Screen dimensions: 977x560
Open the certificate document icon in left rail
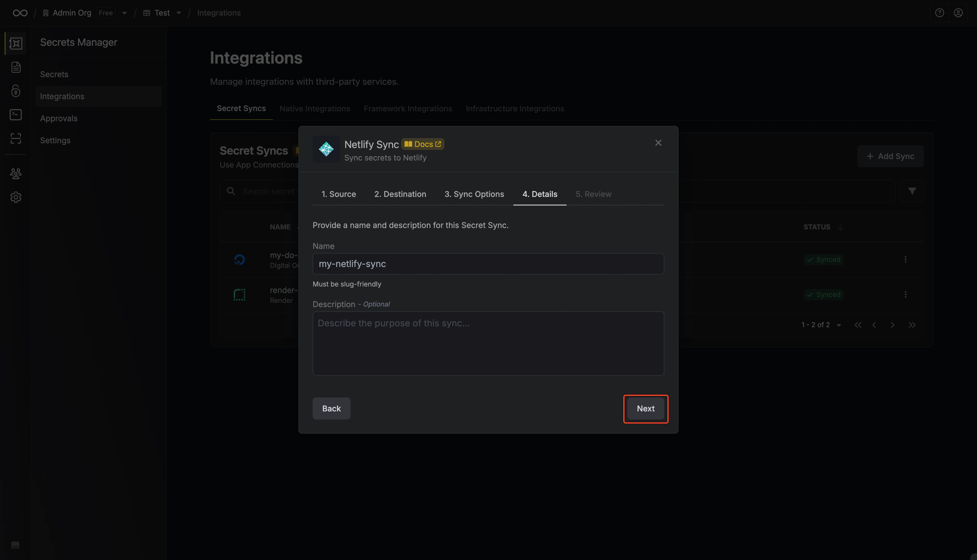point(16,67)
